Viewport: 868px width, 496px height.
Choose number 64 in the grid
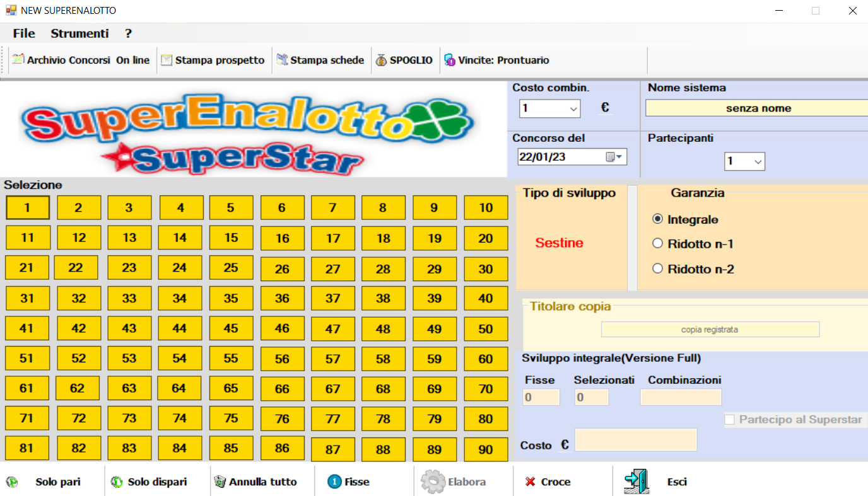(x=179, y=388)
